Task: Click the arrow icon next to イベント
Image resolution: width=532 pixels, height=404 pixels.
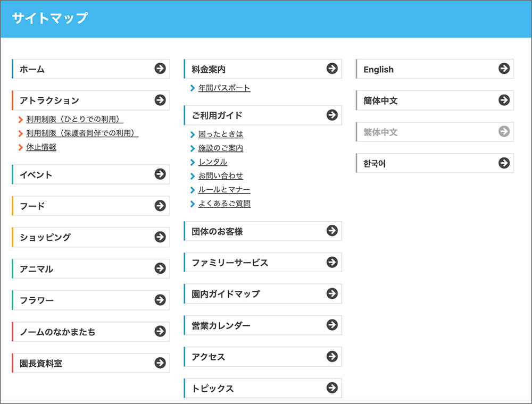Action: [160, 174]
